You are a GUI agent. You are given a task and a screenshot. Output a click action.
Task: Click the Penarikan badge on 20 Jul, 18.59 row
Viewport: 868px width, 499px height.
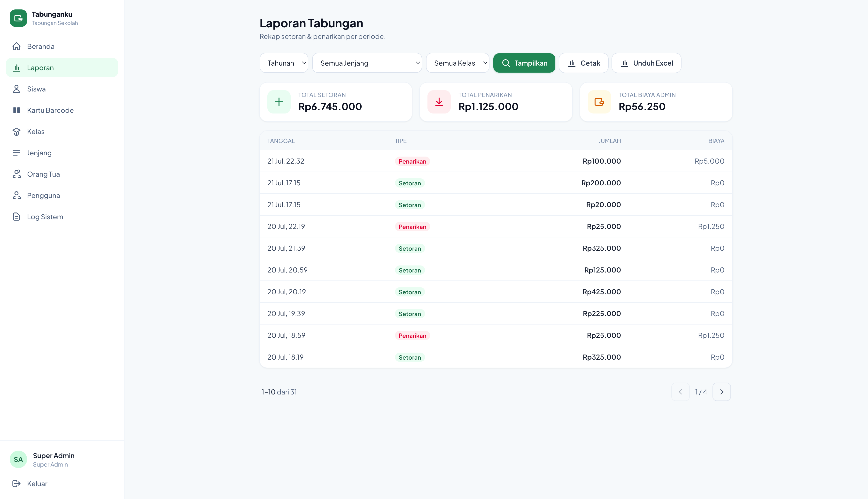[x=412, y=335]
